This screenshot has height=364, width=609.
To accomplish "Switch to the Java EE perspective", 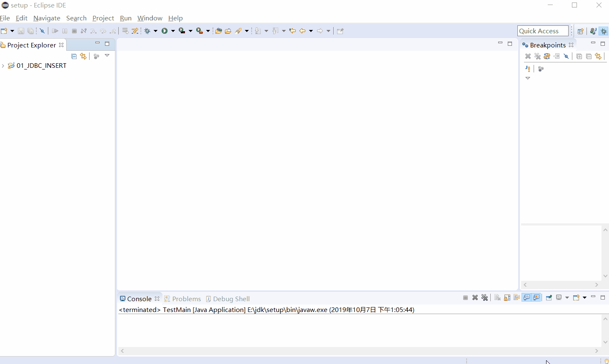I will (593, 31).
